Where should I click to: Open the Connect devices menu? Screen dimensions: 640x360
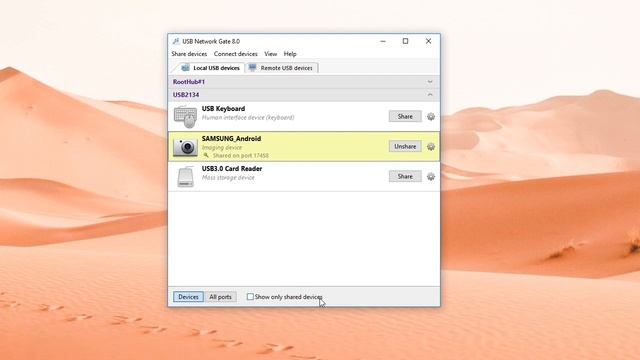[x=236, y=54]
